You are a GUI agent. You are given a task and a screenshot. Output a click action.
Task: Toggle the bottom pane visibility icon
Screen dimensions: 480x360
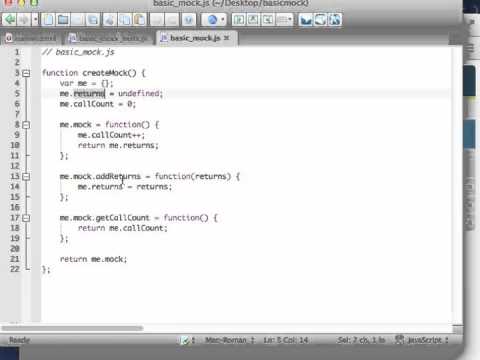click(x=253, y=20)
